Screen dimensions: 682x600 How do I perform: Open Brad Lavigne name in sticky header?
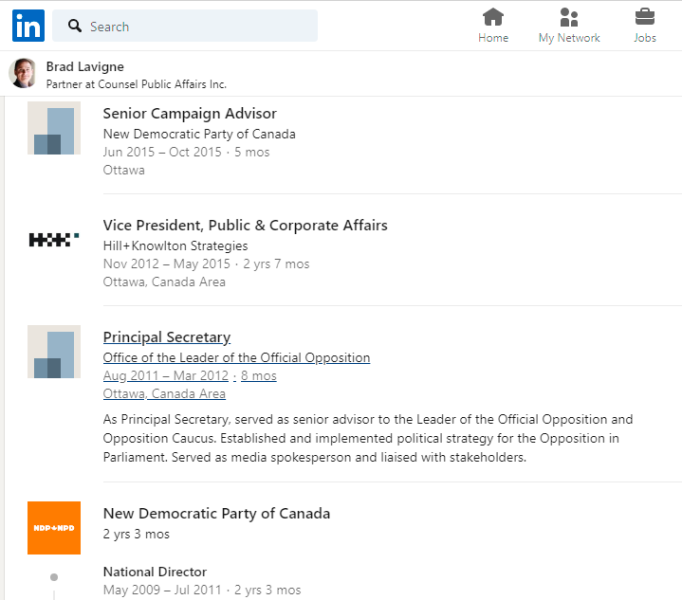point(85,67)
